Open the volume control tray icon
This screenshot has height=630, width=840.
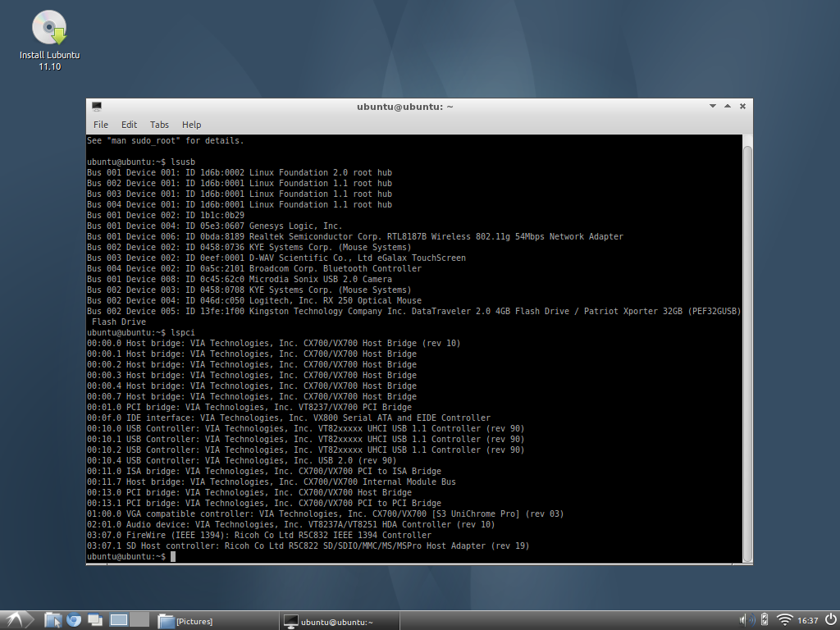pyautogui.click(x=746, y=620)
